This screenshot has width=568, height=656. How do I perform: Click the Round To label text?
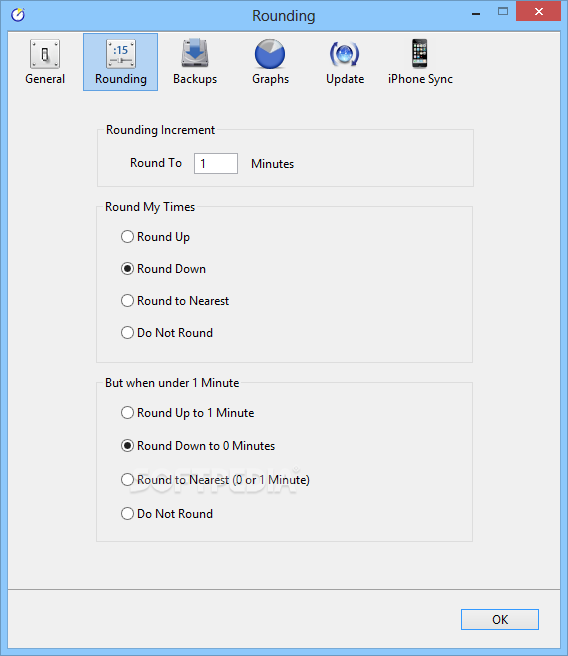(156, 163)
